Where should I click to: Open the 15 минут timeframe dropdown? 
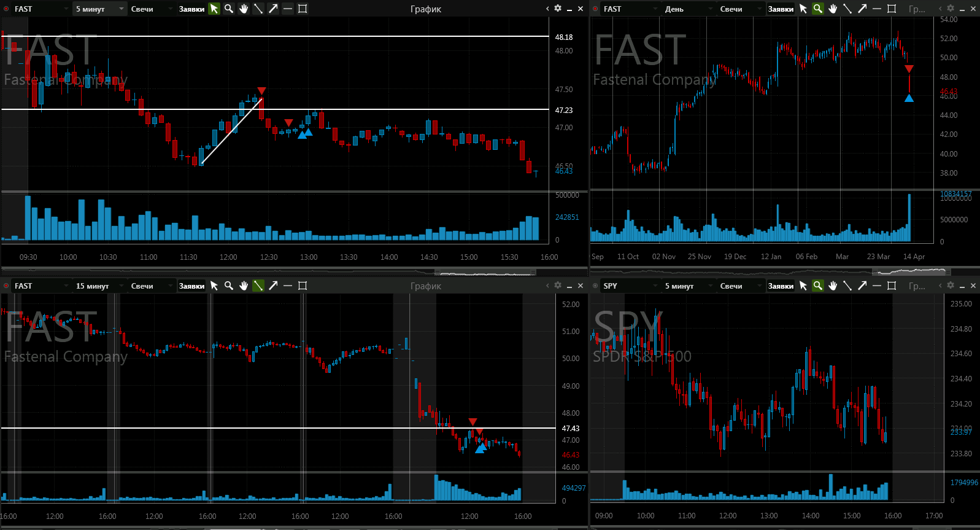100,286
